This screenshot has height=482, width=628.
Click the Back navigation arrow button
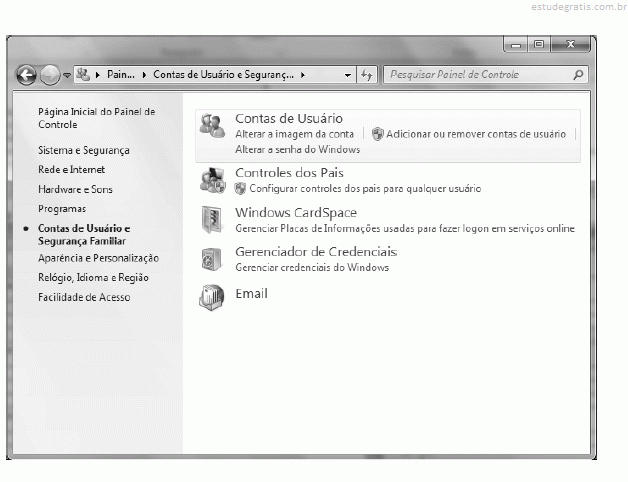[26, 75]
